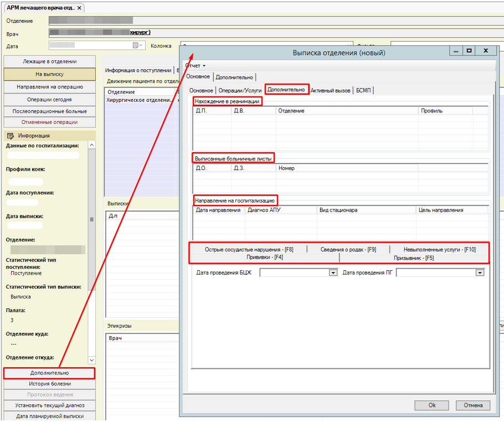
Task: Expand the Дата проведения БЦЖ dropdown
Action: pyautogui.click(x=333, y=273)
